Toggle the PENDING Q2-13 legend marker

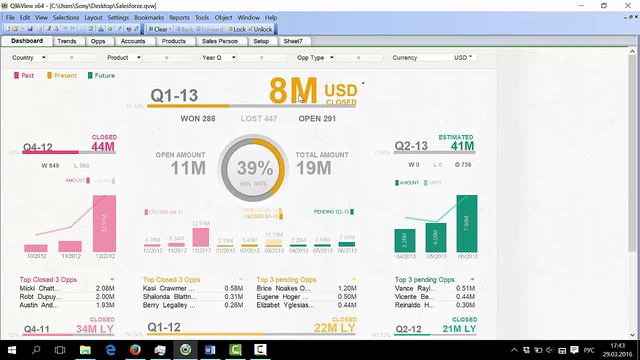tap(333, 212)
